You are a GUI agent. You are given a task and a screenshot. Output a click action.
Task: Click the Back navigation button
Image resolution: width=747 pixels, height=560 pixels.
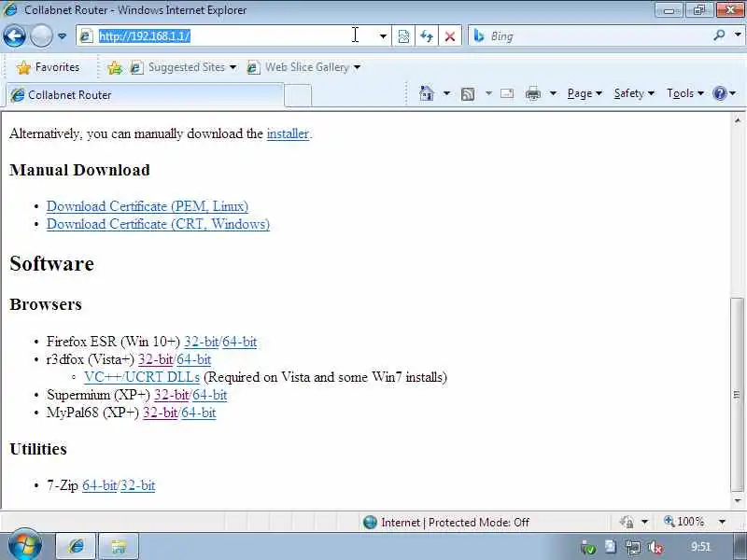tap(14, 36)
